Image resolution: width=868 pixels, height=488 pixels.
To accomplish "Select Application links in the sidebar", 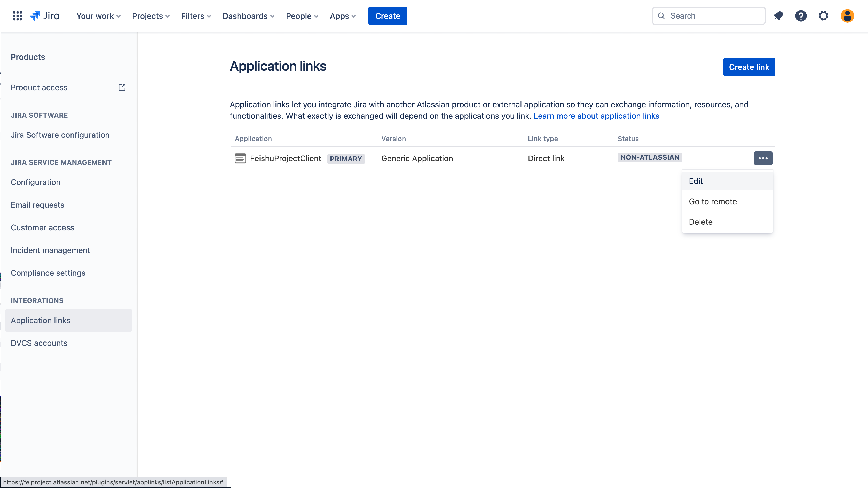I will [x=68, y=320].
